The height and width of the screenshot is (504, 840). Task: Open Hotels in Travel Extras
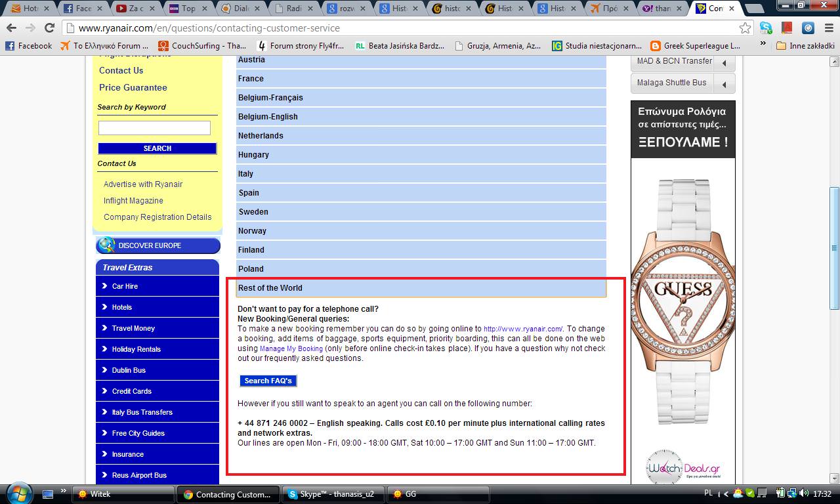[x=157, y=307]
